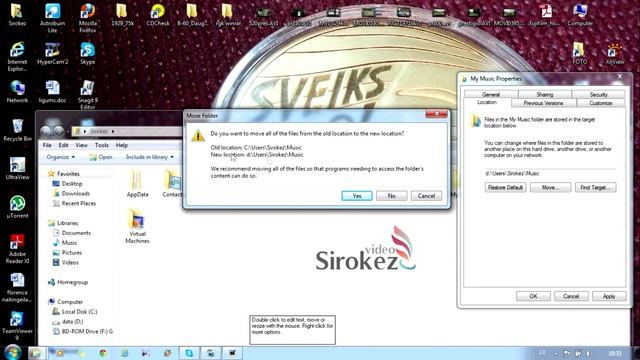
Task: Click the Windows Start button
Action: pos(13,352)
